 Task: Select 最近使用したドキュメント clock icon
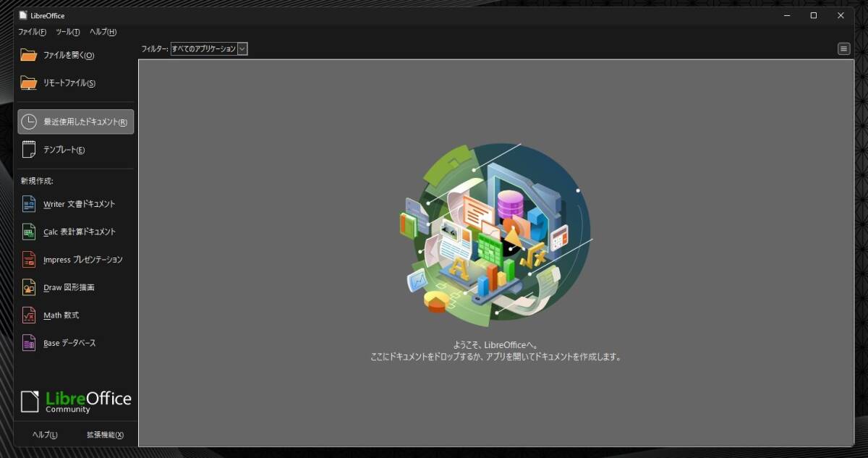(x=28, y=122)
